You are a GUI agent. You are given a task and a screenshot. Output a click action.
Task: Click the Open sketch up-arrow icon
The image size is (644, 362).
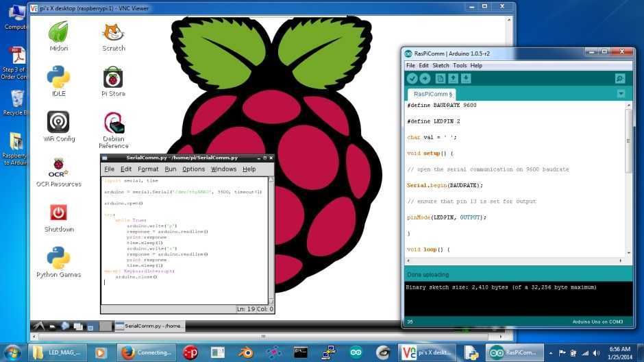453,78
